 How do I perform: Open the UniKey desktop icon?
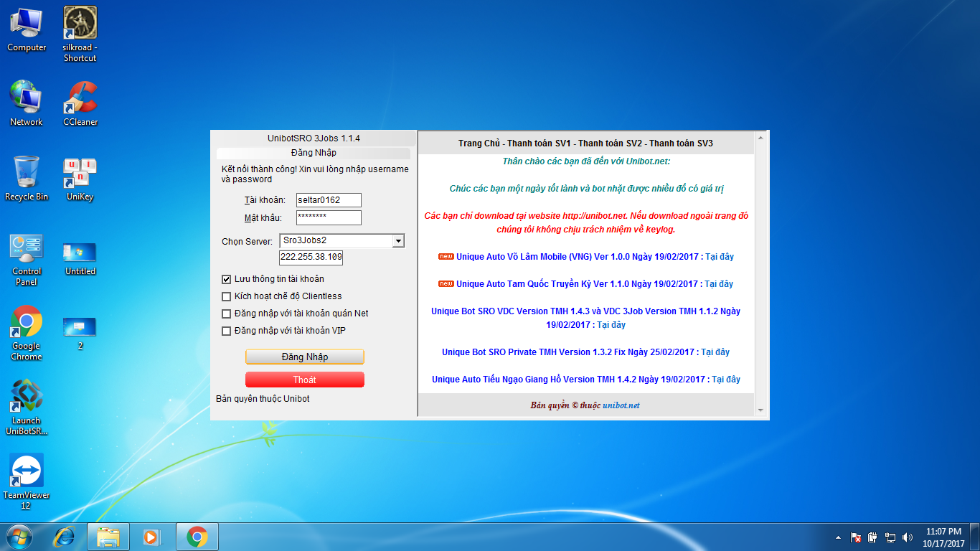(80, 179)
